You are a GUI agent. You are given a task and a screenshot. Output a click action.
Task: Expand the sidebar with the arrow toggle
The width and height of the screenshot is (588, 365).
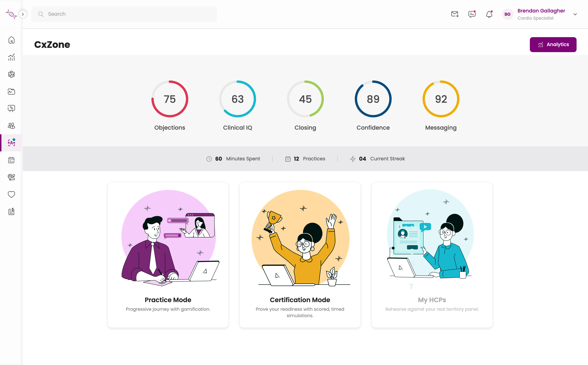(23, 14)
